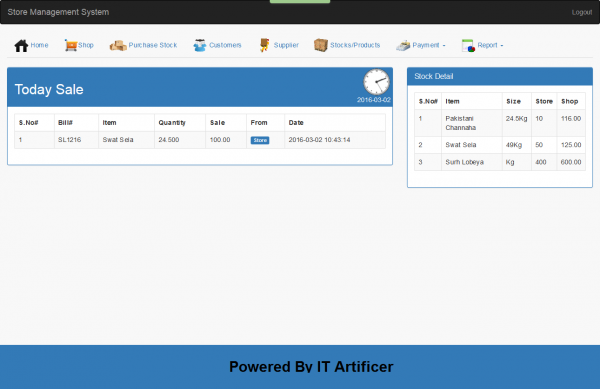Go to Stocks/Products page
Screen dimensions: 600x389
tap(355, 45)
